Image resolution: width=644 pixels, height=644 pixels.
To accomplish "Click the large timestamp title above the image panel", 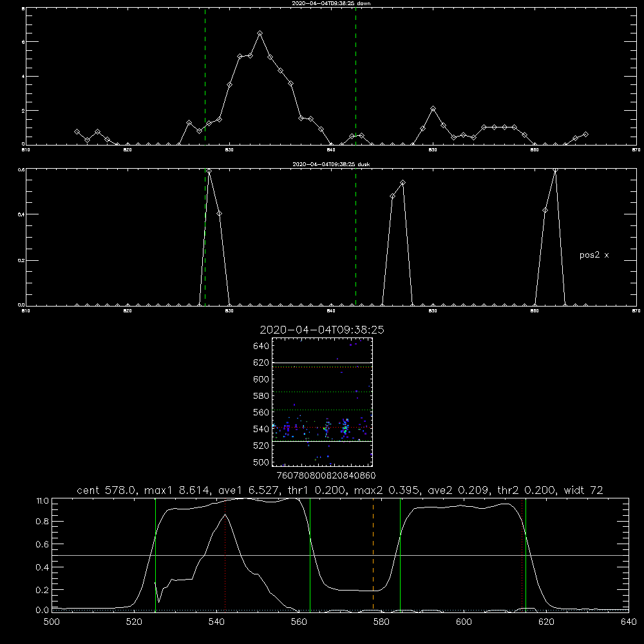I will tap(322, 330).
